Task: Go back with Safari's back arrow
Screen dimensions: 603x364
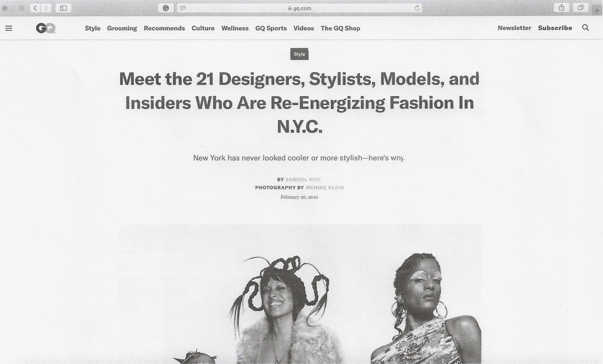Action: pos(35,8)
